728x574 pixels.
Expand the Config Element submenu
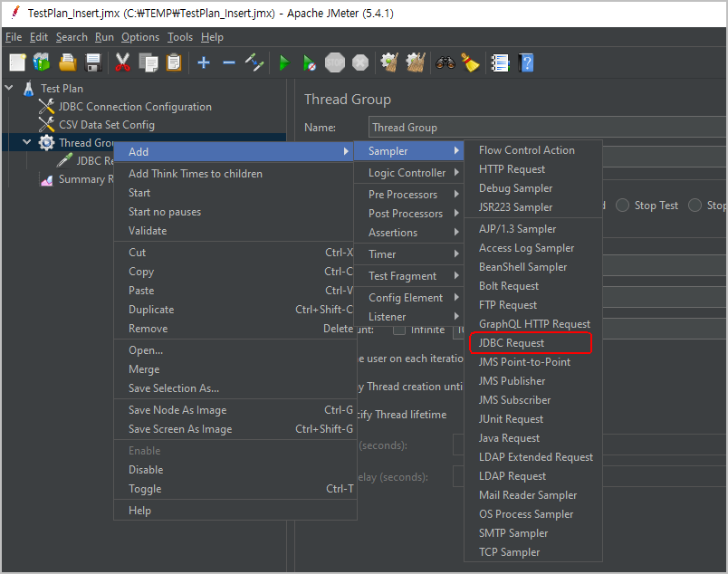click(x=408, y=298)
